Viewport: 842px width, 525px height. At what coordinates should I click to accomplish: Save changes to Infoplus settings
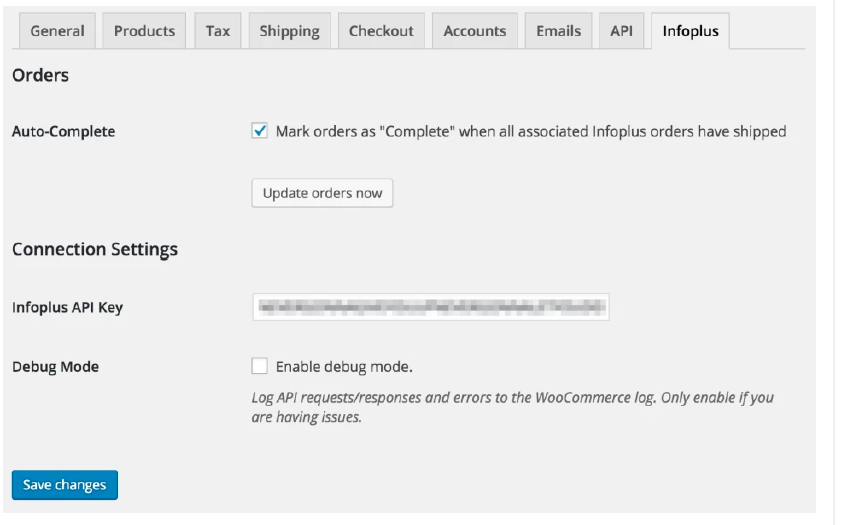(65, 485)
